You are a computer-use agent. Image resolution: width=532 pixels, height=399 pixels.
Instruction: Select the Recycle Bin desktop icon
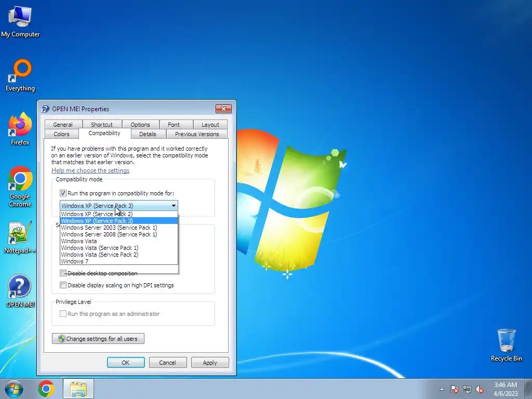[506, 345]
